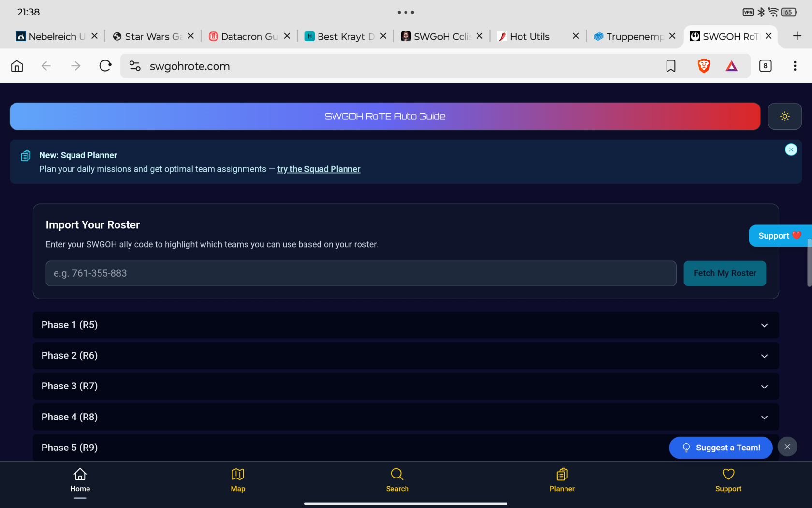The width and height of the screenshot is (812, 508).
Task: Open the floating Support heart tab
Action: (x=780, y=236)
